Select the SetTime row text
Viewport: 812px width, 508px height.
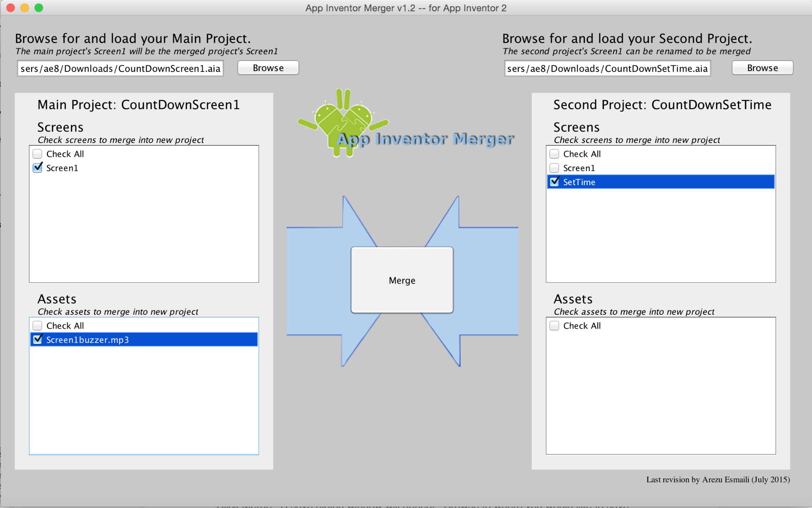pyautogui.click(x=579, y=182)
